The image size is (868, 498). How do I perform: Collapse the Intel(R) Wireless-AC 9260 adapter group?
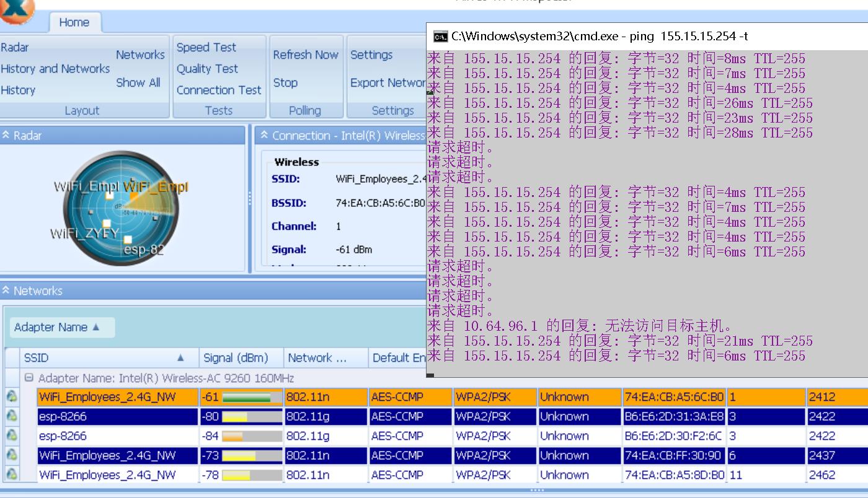click(x=29, y=378)
